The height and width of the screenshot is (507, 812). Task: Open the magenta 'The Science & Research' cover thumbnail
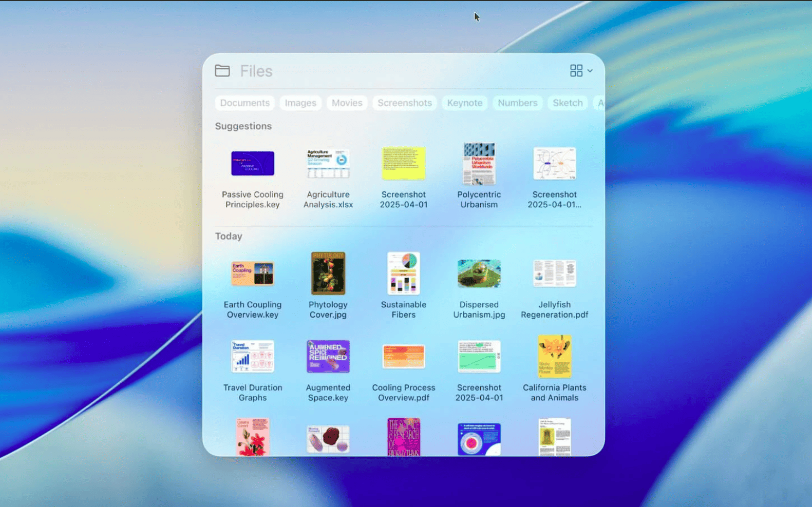tap(404, 437)
